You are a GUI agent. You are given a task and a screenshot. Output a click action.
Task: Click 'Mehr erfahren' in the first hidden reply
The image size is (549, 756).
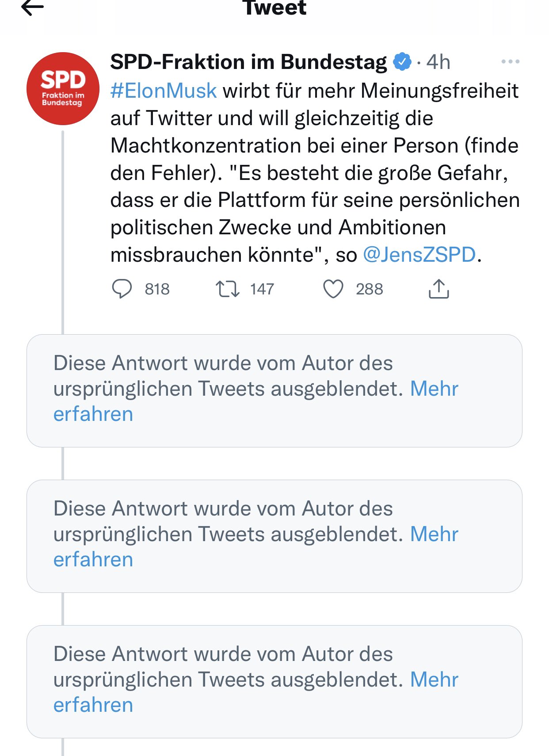click(x=434, y=389)
